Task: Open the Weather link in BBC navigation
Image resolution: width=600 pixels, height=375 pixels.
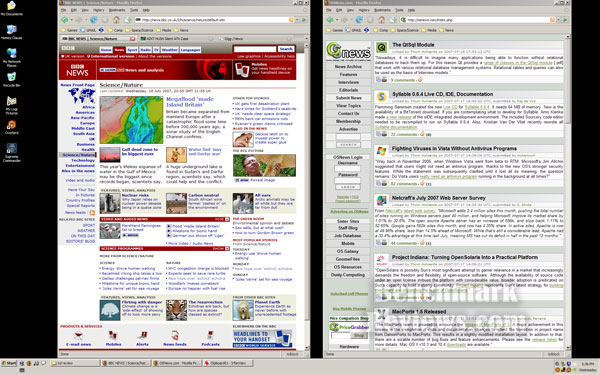Action: tap(170, 50)
